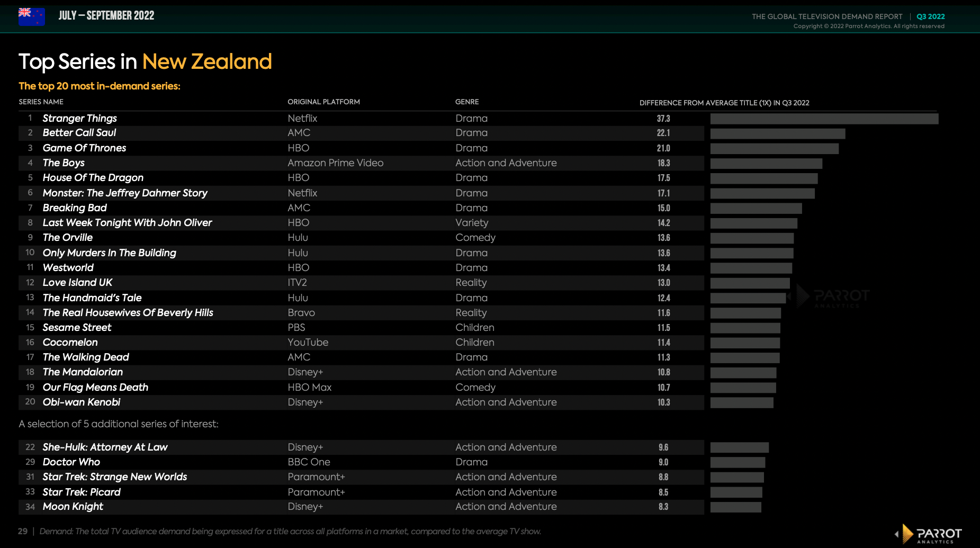Click the Genre column header
The image size is (980, 548).
[466, 102]
